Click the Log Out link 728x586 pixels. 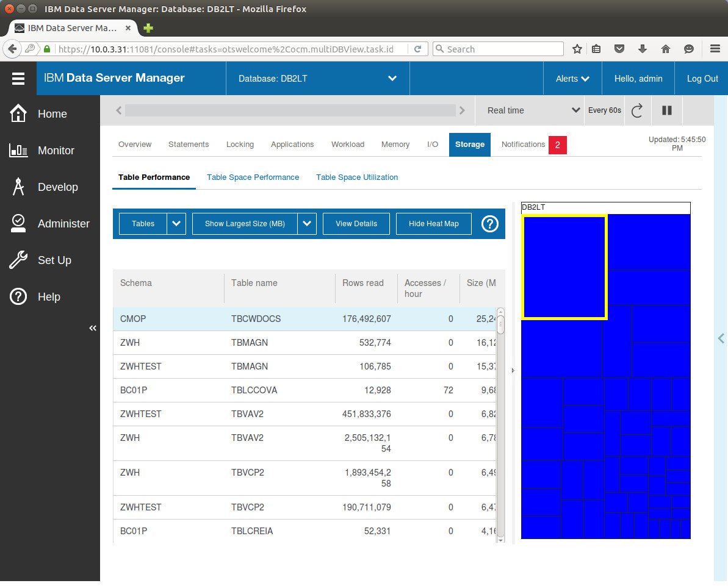click(x=702, y=79)
